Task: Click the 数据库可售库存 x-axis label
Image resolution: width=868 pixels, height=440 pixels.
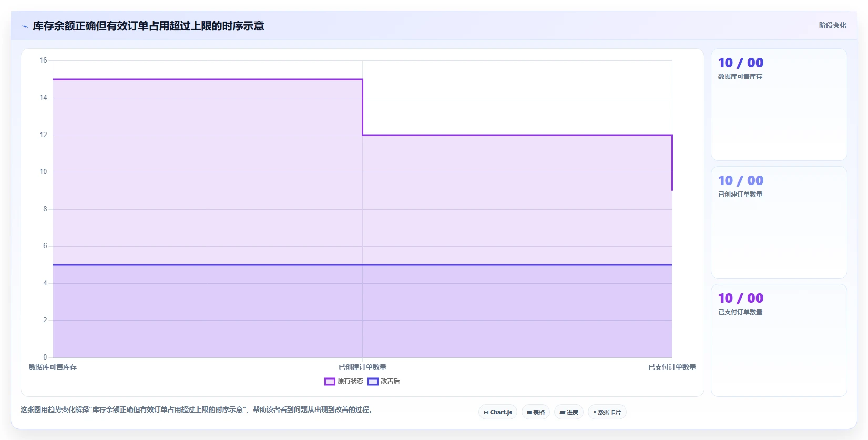Action: pos(53,367)
